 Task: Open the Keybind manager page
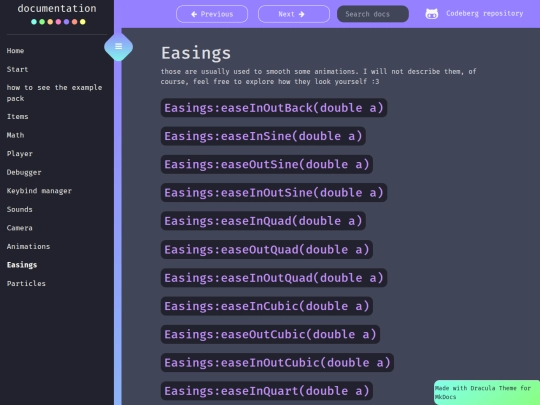[x=39, y=191]
